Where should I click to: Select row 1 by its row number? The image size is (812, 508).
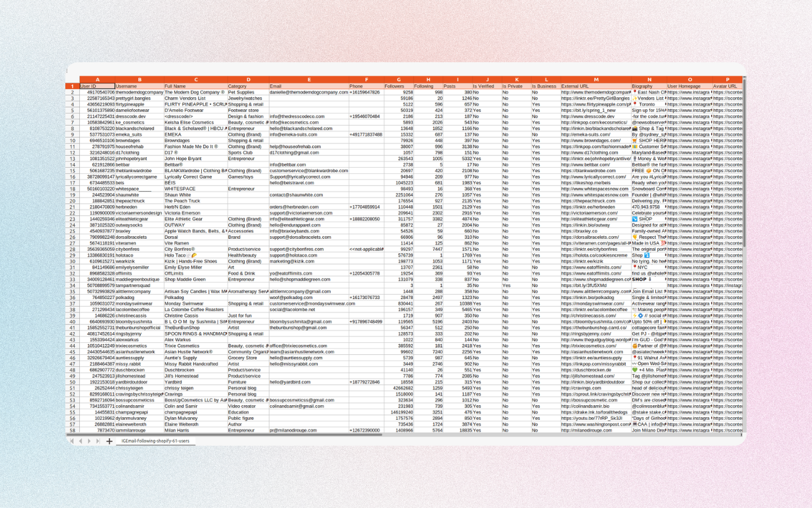pos(72,86)
